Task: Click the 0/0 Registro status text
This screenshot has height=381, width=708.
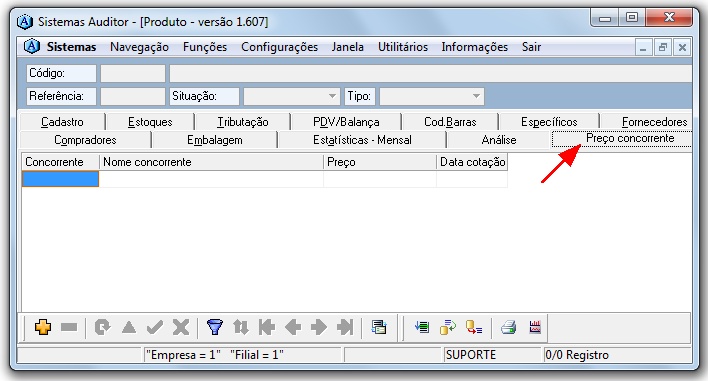Action: [577, 355]
